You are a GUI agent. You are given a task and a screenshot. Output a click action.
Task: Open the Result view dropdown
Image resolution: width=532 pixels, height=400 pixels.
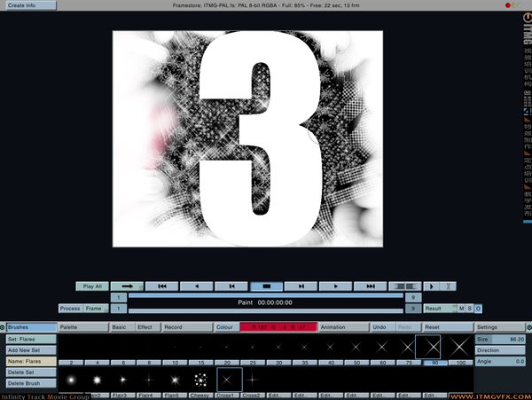(x=441, y=309)
